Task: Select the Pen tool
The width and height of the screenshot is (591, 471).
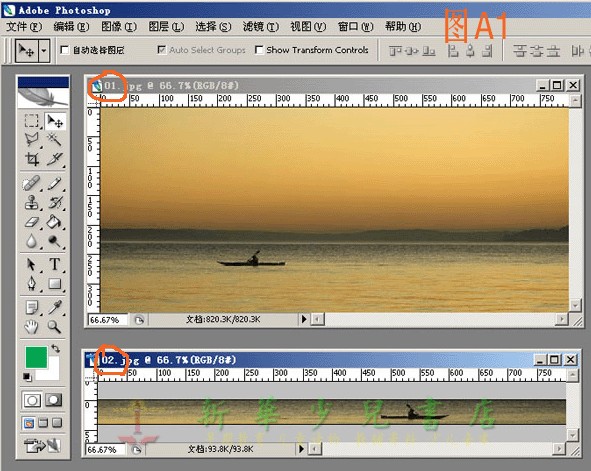Action: coord(32,283)
